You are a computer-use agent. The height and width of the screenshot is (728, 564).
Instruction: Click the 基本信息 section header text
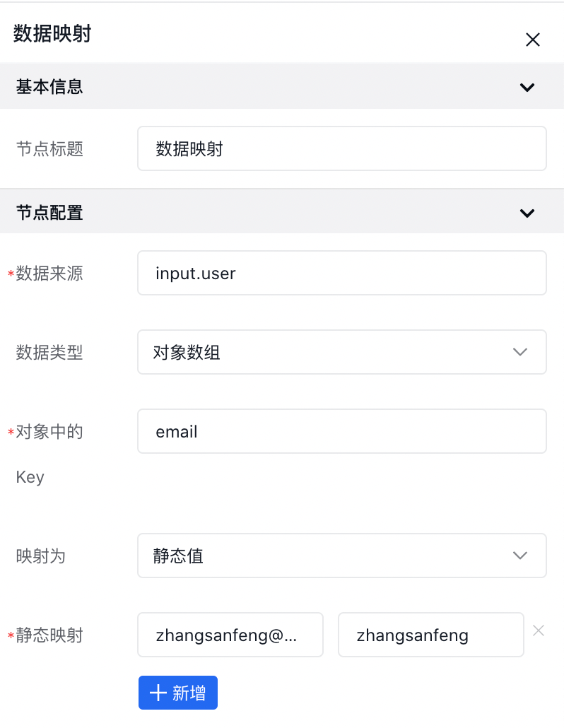(49, 87)
